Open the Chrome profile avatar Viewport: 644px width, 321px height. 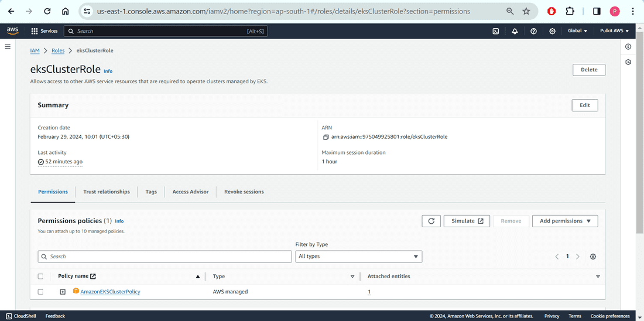pos(614,12)
